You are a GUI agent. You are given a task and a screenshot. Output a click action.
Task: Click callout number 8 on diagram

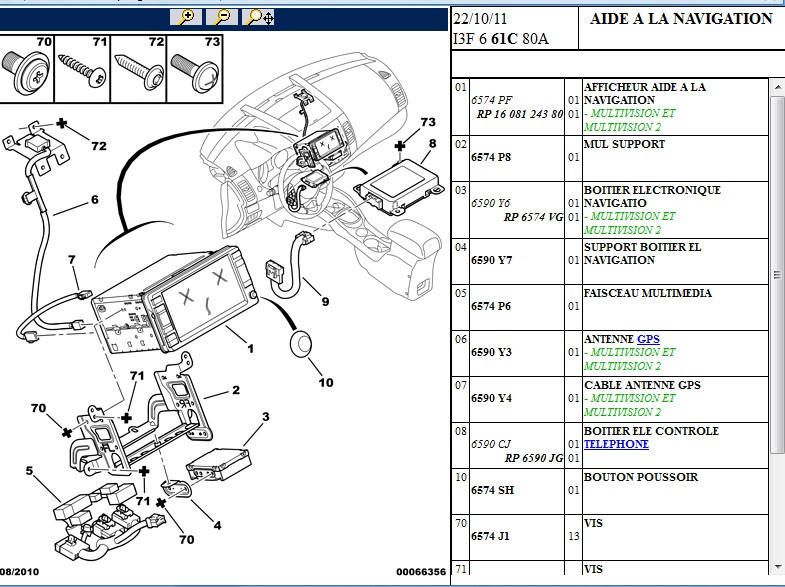click(x=432, y=144)
